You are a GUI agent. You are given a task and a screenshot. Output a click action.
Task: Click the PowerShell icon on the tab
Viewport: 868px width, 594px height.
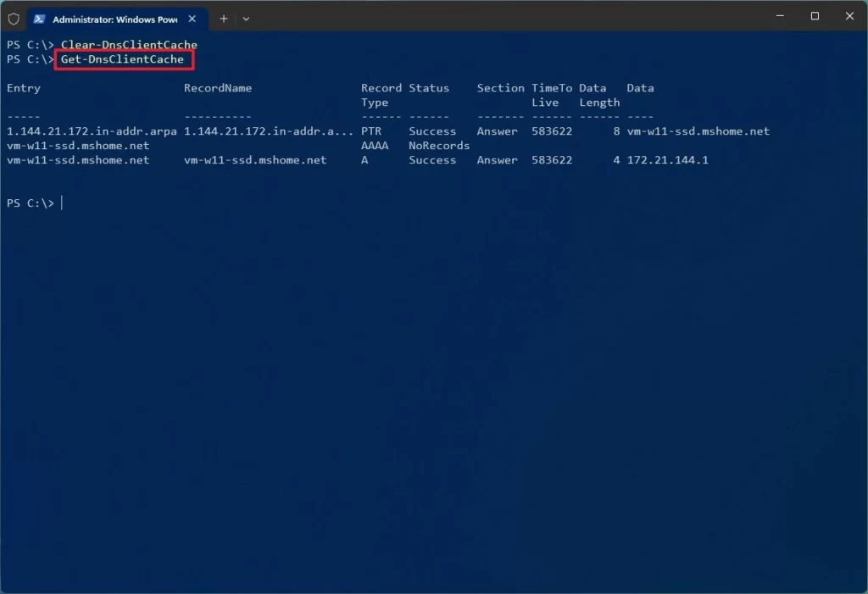coord(39,19)
